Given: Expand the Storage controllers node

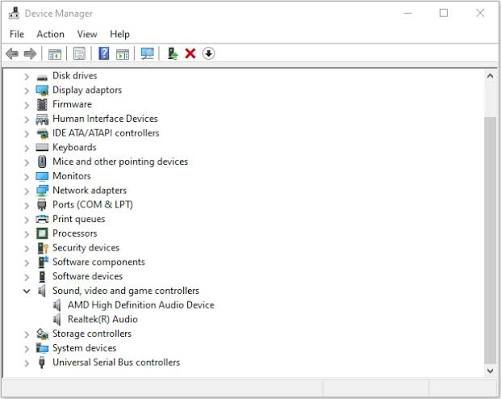Looking at the screenshot, I should tap(27, 334).
